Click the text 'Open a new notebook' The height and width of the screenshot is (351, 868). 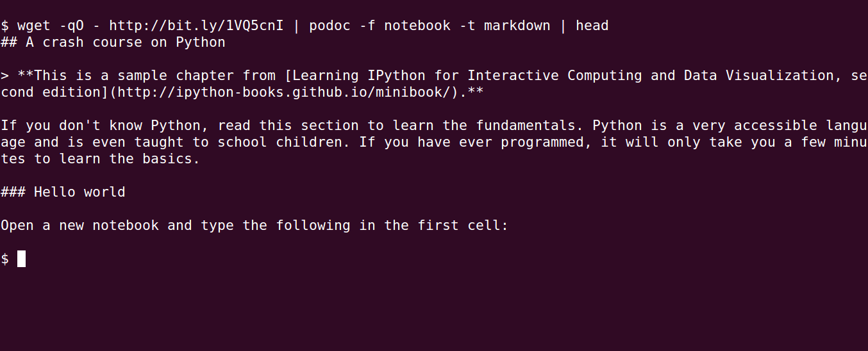[x=79, y=225]
